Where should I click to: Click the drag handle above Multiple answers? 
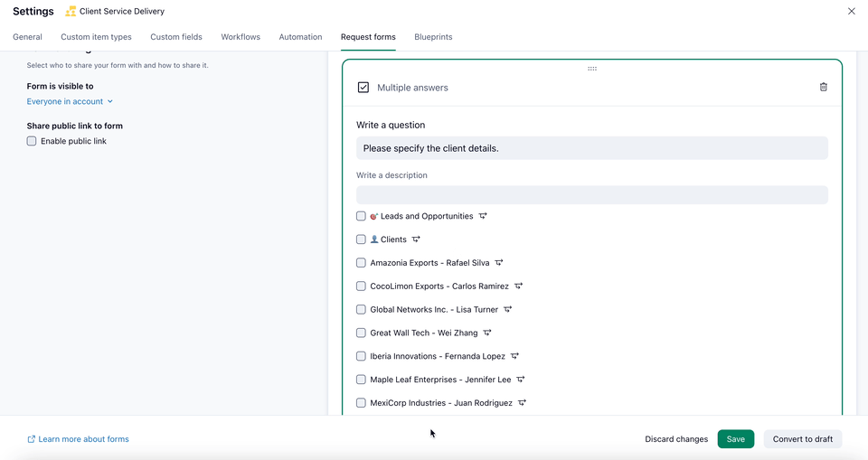pos(592,69)
